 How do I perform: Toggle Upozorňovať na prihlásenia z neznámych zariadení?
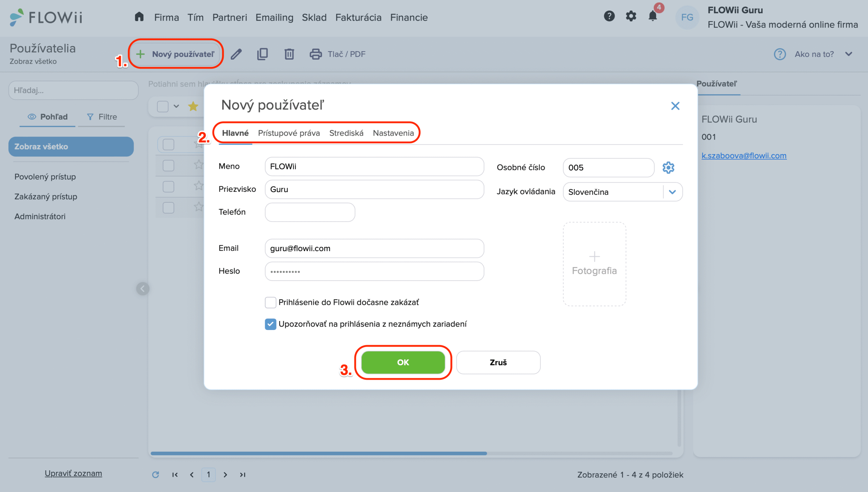tap(270, 324)
